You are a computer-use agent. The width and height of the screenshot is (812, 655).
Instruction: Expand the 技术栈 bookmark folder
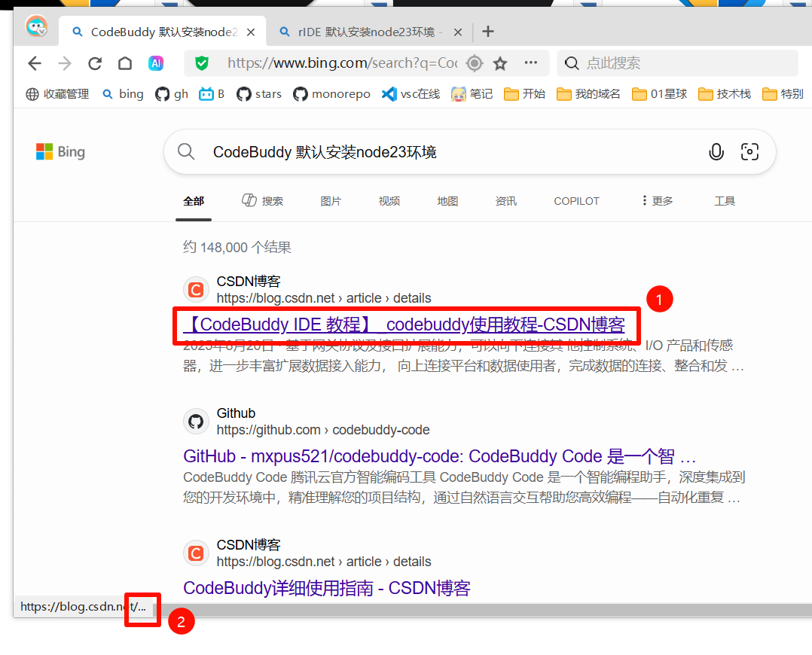(725, 93)
